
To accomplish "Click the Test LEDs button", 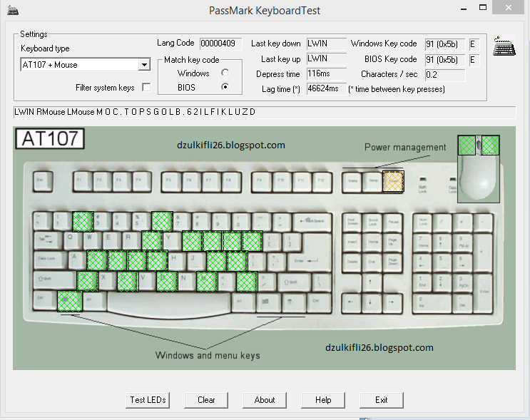I will (x=148, y=400).
